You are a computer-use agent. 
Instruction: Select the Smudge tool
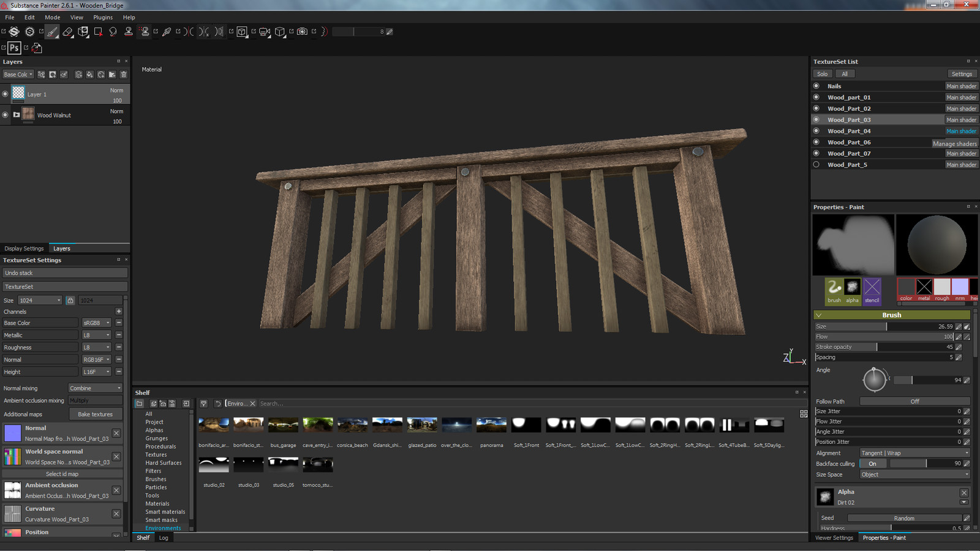(113, 31)
